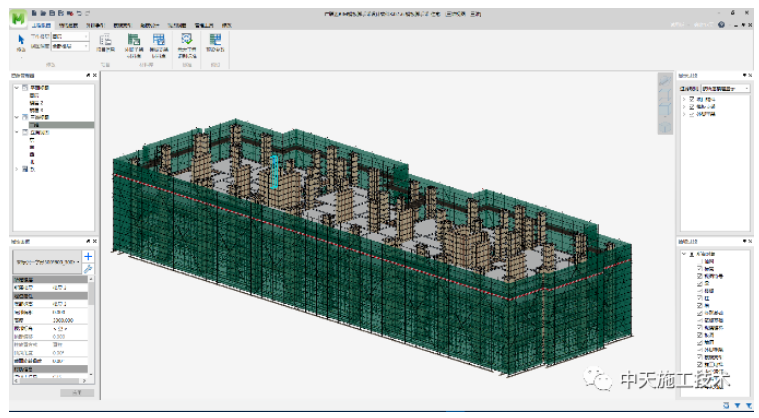Click the gray list-layout ribbon icon
The width and height of the screenshot is (759, 418).
coord(105,39)
